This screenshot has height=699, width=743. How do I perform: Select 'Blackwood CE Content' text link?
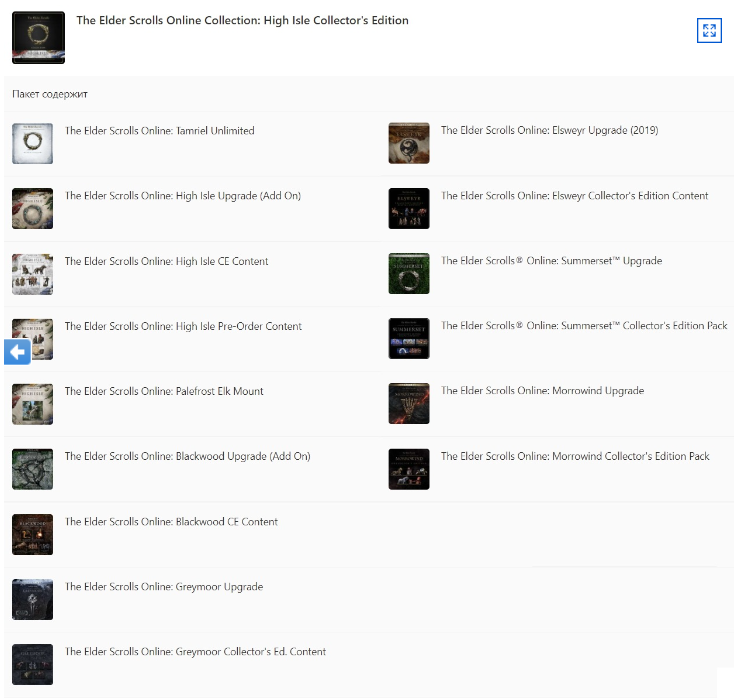point(171,522)
